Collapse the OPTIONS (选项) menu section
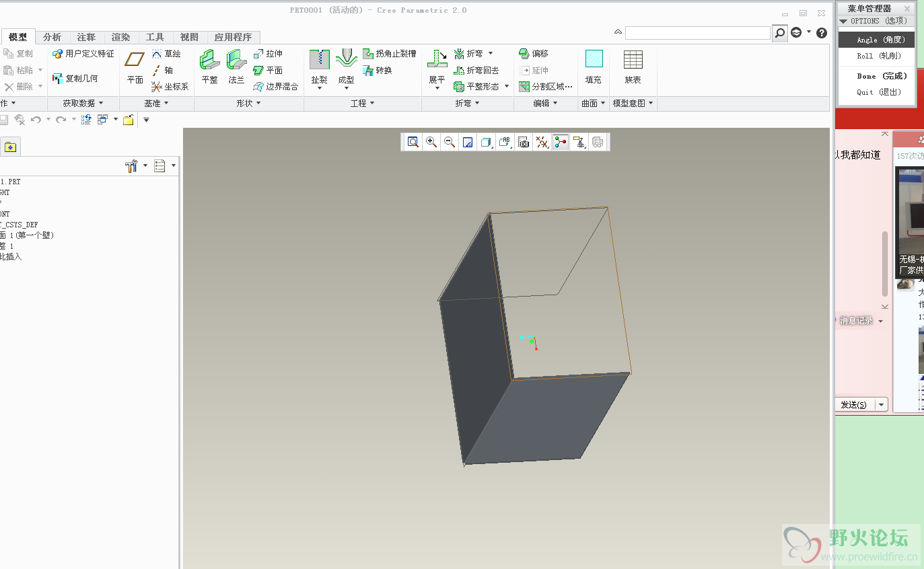Screen dimensions: 924x569 pos(843,21)
